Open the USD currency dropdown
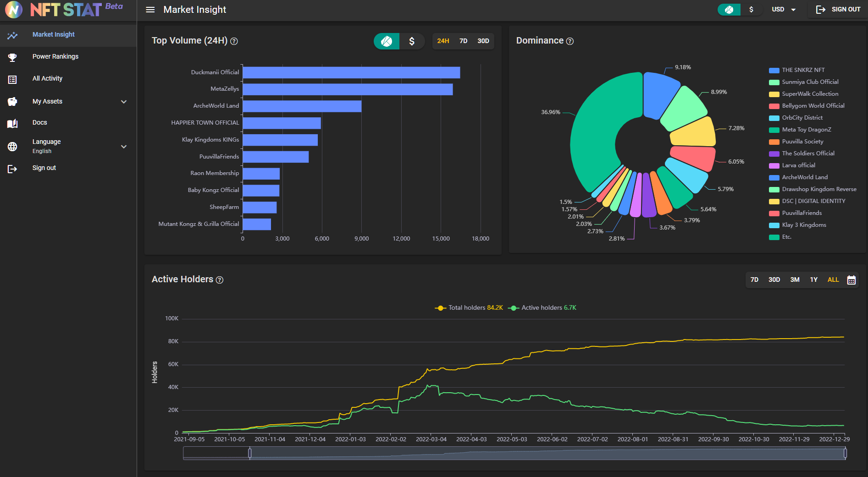Viewport: 868px width, 477px height. 784,10
